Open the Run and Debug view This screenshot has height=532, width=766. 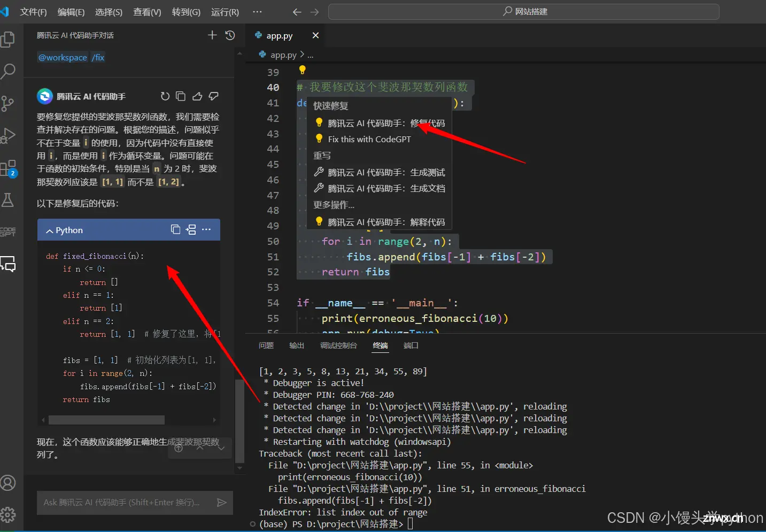[8, 136]
